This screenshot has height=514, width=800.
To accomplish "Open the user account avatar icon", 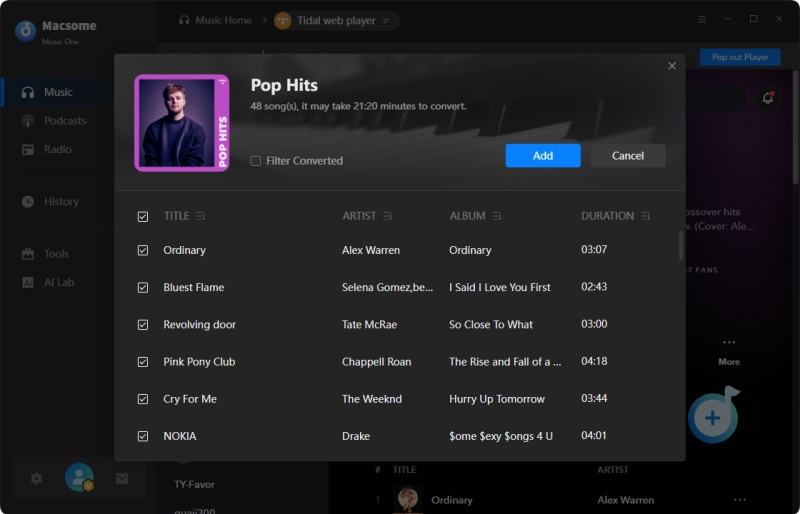I will (x=79, y=477).
